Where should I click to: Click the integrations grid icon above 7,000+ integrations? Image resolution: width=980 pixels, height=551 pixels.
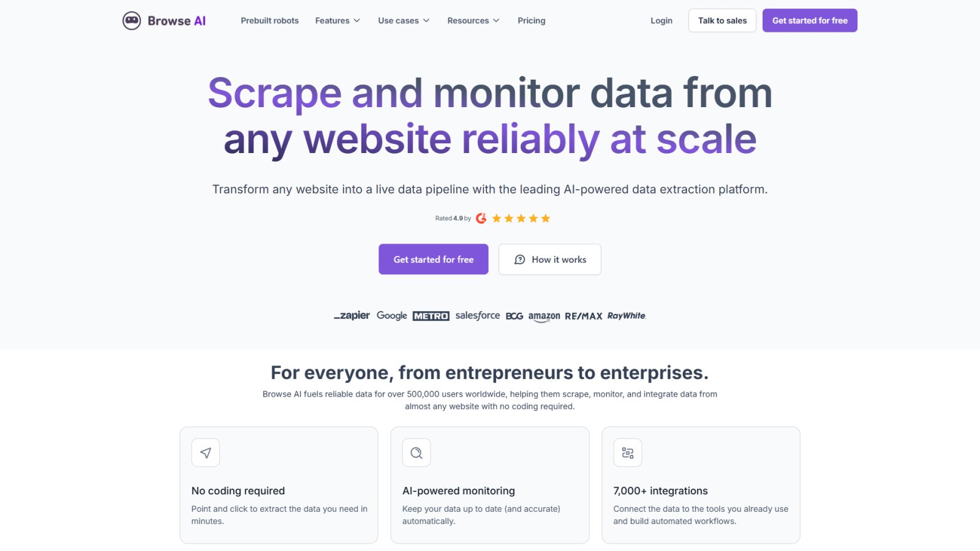(627, 452)
